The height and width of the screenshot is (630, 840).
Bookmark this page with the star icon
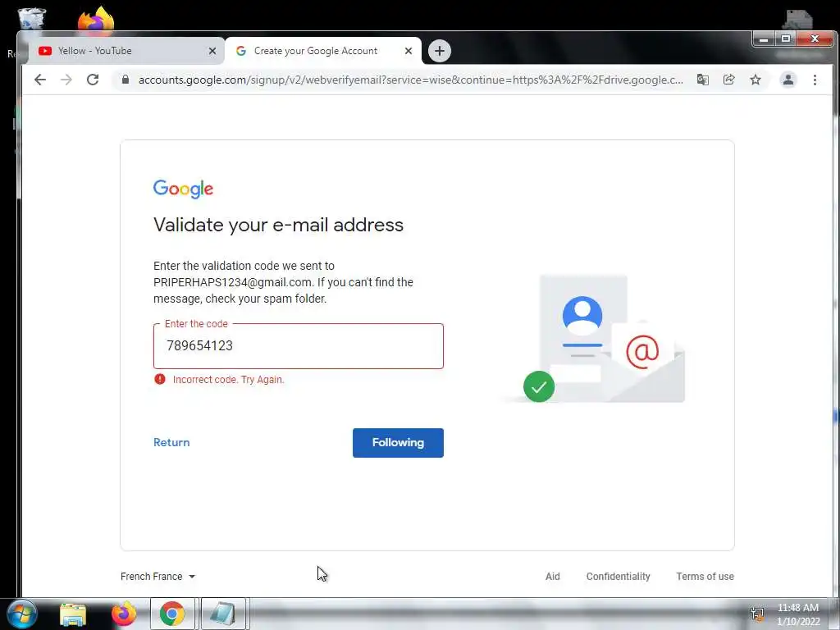pyautogui.click(x=756, y=80)
